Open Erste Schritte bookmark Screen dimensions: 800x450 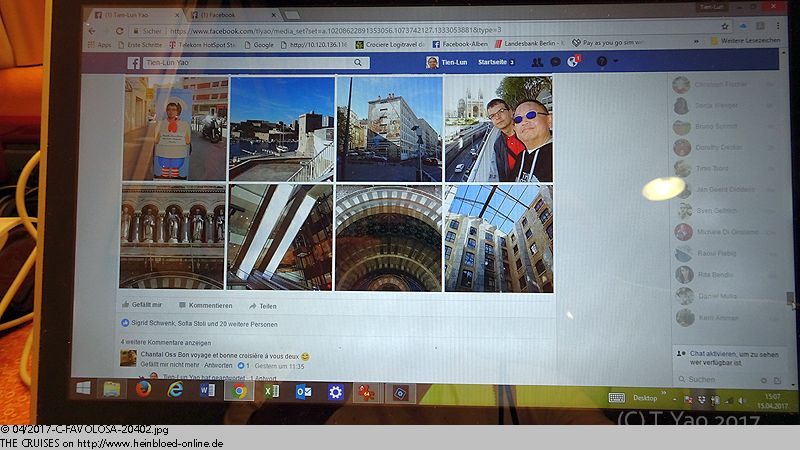click(x=139, y=45)
